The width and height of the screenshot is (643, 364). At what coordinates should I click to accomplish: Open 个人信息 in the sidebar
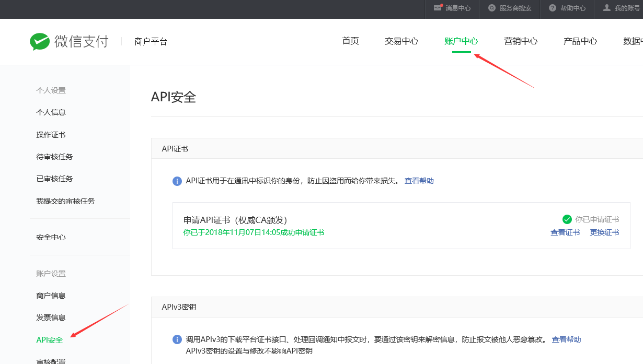51,112
